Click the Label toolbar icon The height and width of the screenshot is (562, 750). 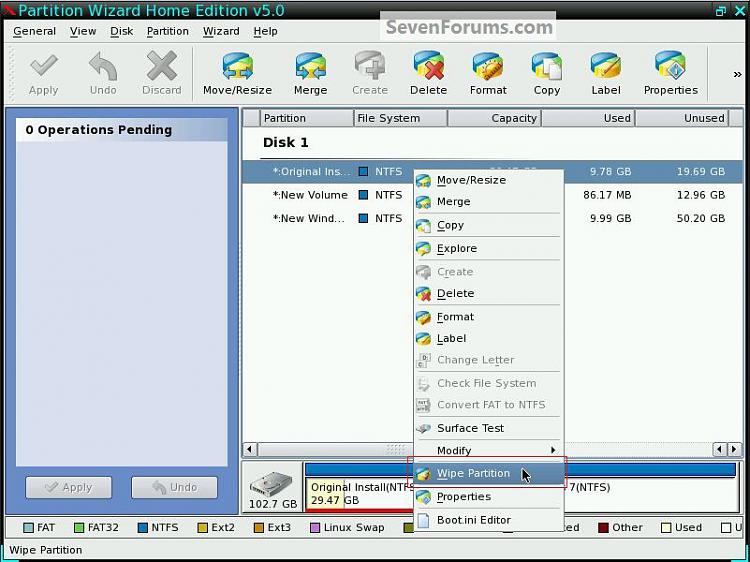(x=606, y=66)
